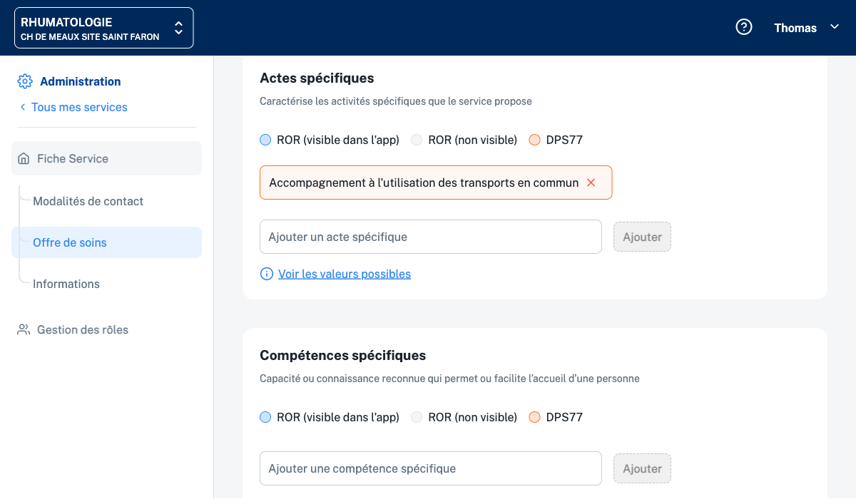
Task: Click the Administration gear icon
Action: pyautogui.click(x=25, y=81)
